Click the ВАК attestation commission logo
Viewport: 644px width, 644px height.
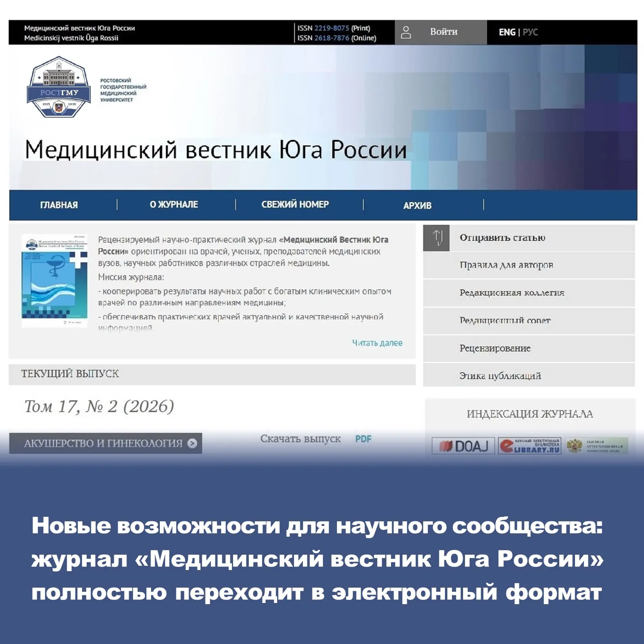coord(596,446)
